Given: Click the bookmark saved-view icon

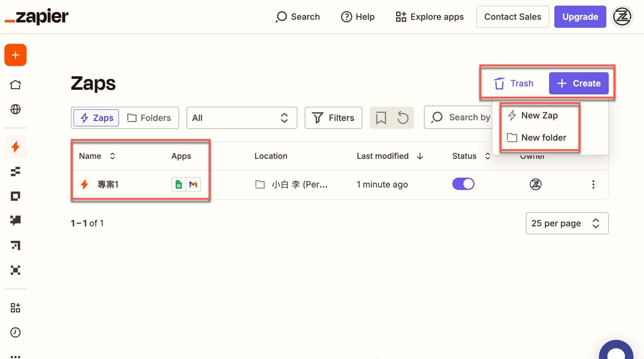Looking at the screenshot, I should [x=381, y=118].
